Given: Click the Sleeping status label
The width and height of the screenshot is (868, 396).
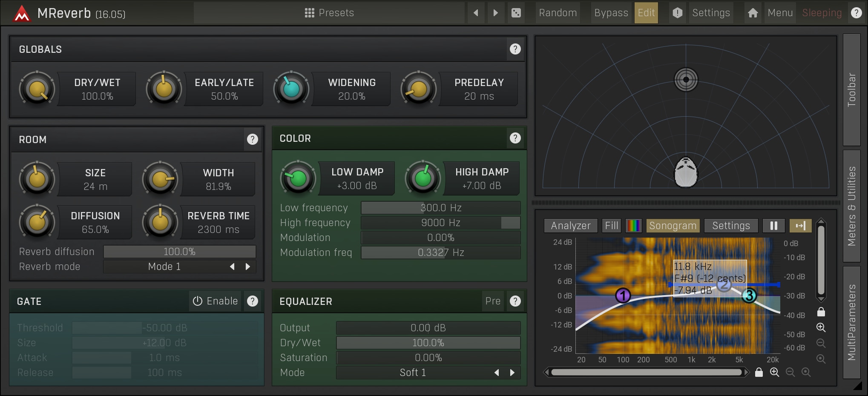Looking at the screenshot, I should pyautogui.click(x=822, y=13).
